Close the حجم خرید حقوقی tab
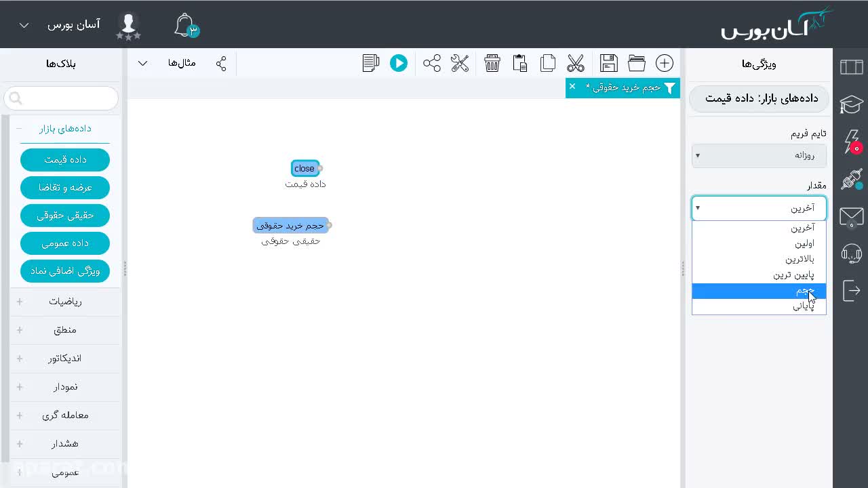868x488 pixels. pos(572,86)
